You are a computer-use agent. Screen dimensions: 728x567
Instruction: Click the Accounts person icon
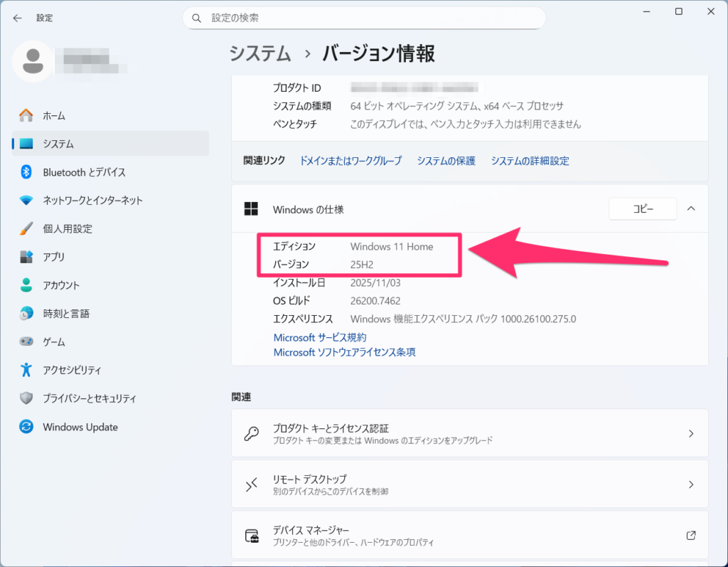coord(26,285)
